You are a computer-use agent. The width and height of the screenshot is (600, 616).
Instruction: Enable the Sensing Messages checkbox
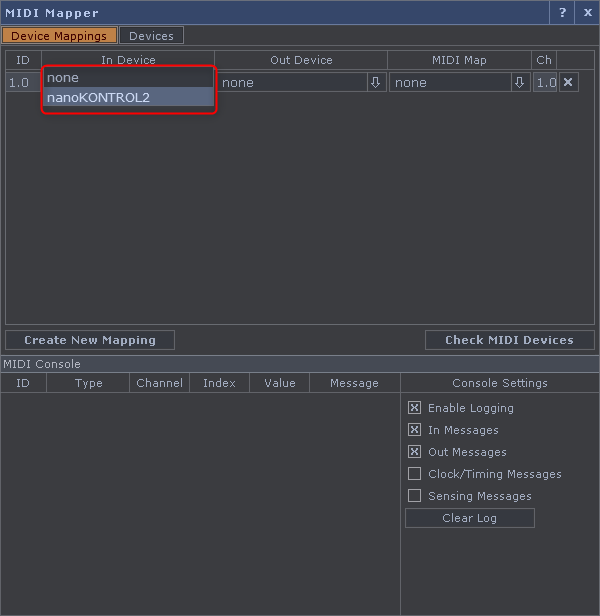(414, 496)
